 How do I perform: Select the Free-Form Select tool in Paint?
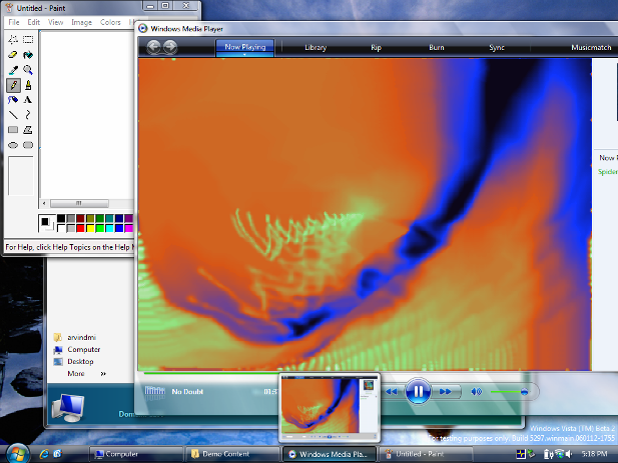pyautogui.click(x=13, y=39)
